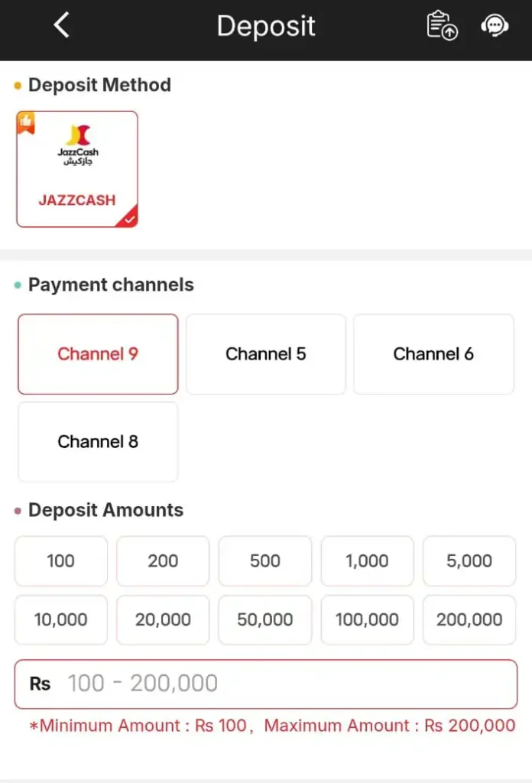Select the 200 deposit amount
The width and height of the screenshot is (532, 783).
click(163, 561)
